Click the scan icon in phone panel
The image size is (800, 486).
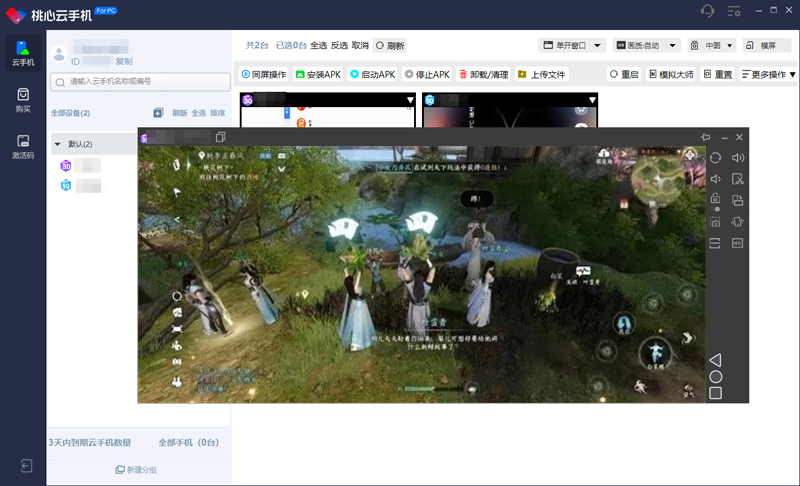[715, 243]
